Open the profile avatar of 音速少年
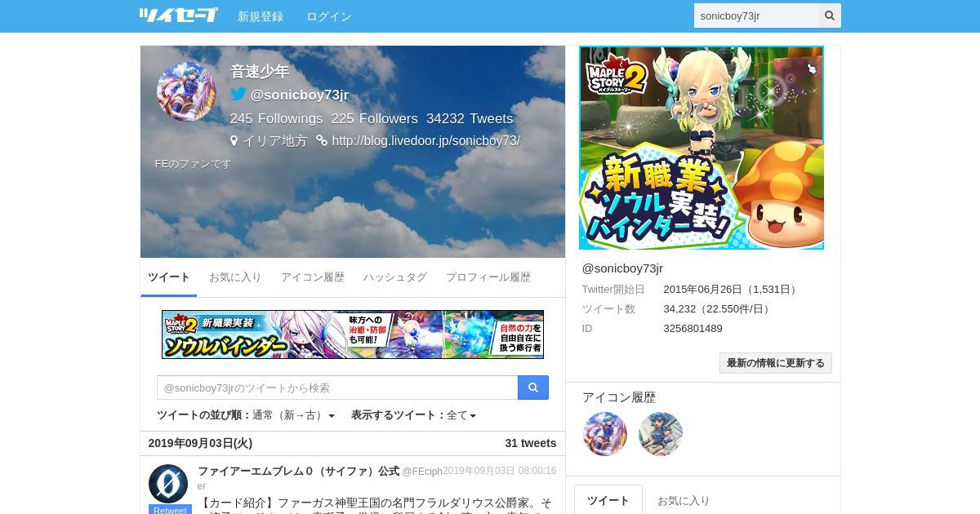Screen dimensions: 980x514 pos(186,91)
